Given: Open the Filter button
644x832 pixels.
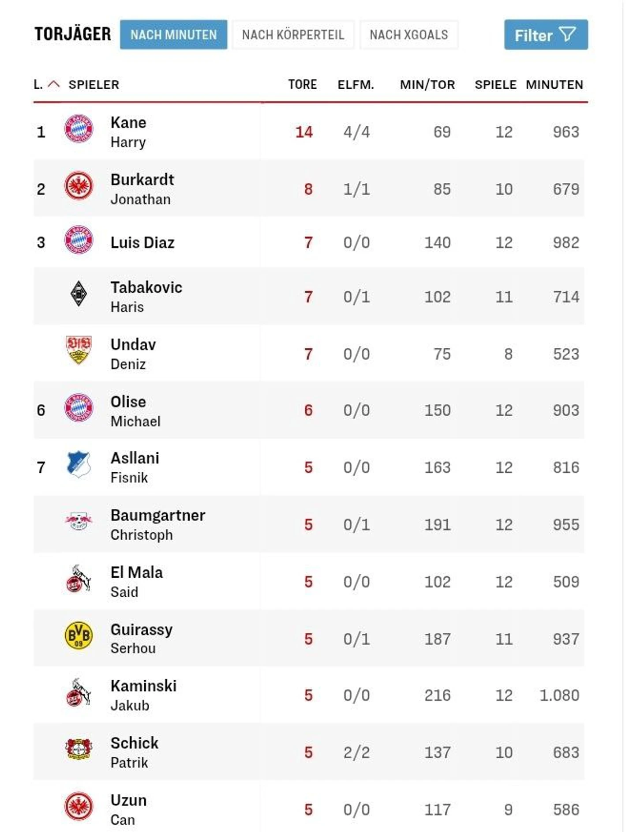Looking at the screenshot, I should click(x=546, y=35).
